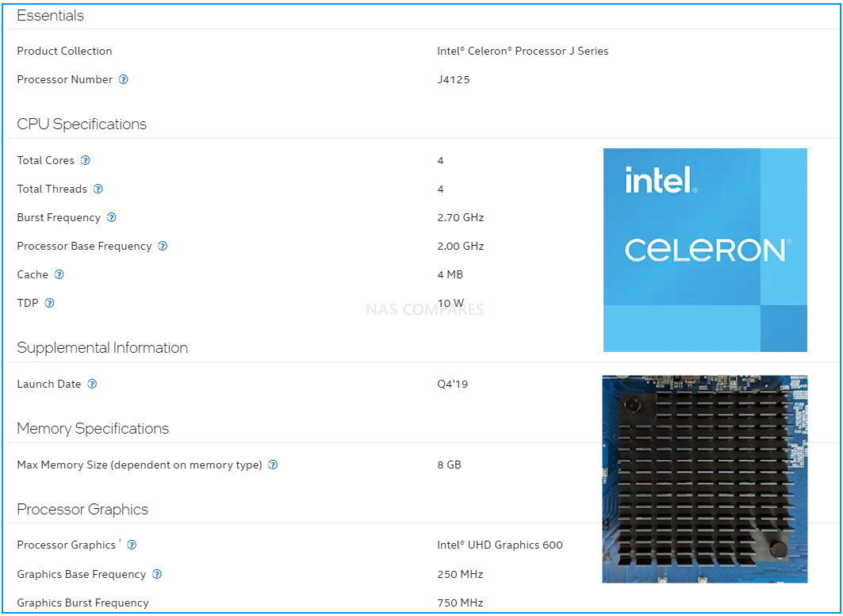
Task: Open the Cache help icon
Action: 59,274
